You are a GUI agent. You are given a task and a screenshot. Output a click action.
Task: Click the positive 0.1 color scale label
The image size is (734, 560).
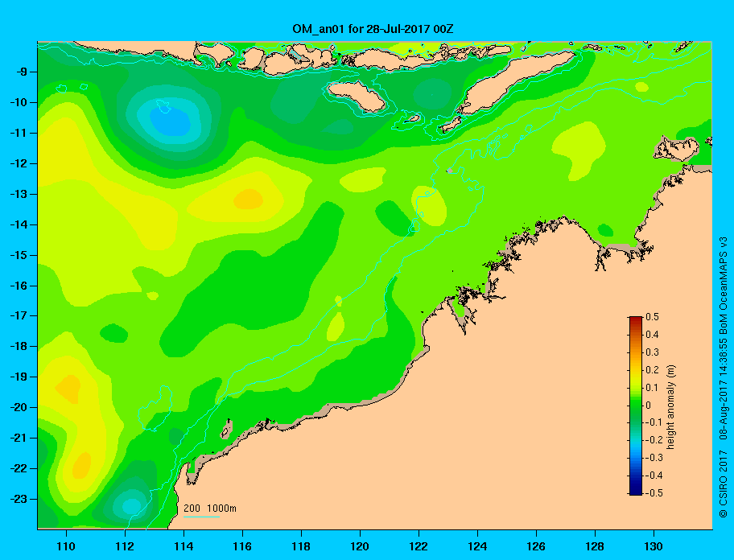652,387
